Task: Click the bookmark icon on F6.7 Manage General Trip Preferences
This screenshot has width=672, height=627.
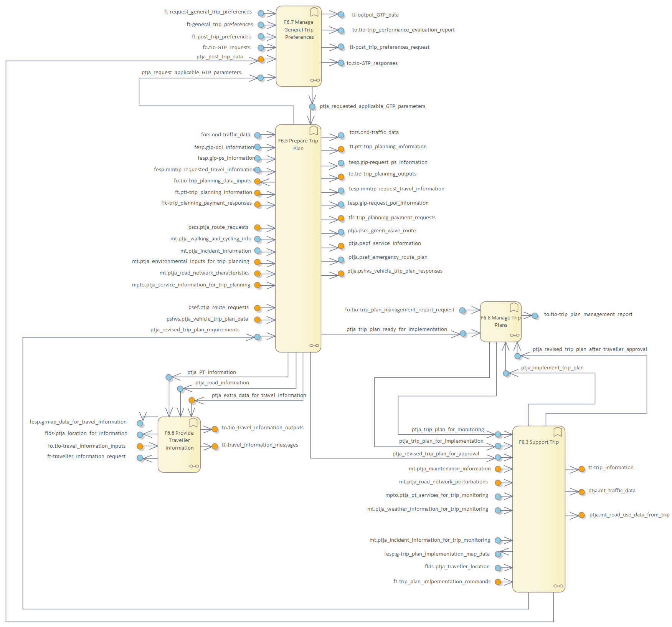Action: click(314, 12)
